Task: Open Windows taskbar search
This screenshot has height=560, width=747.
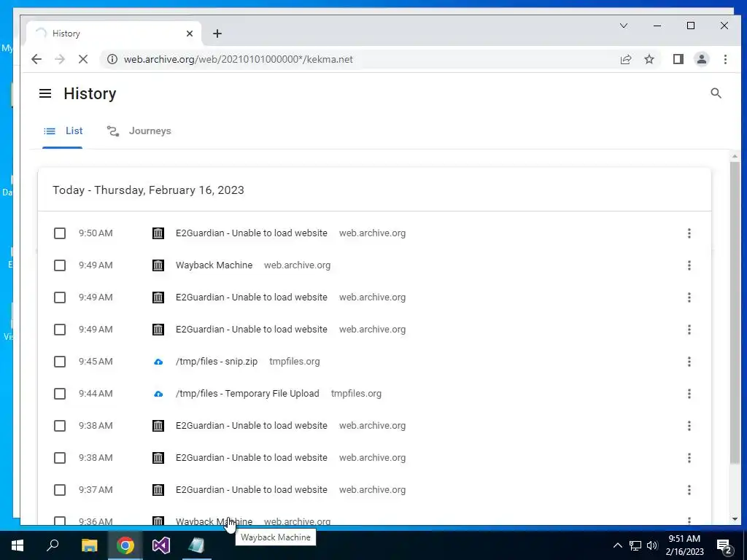Action: (x=53, y=545)
